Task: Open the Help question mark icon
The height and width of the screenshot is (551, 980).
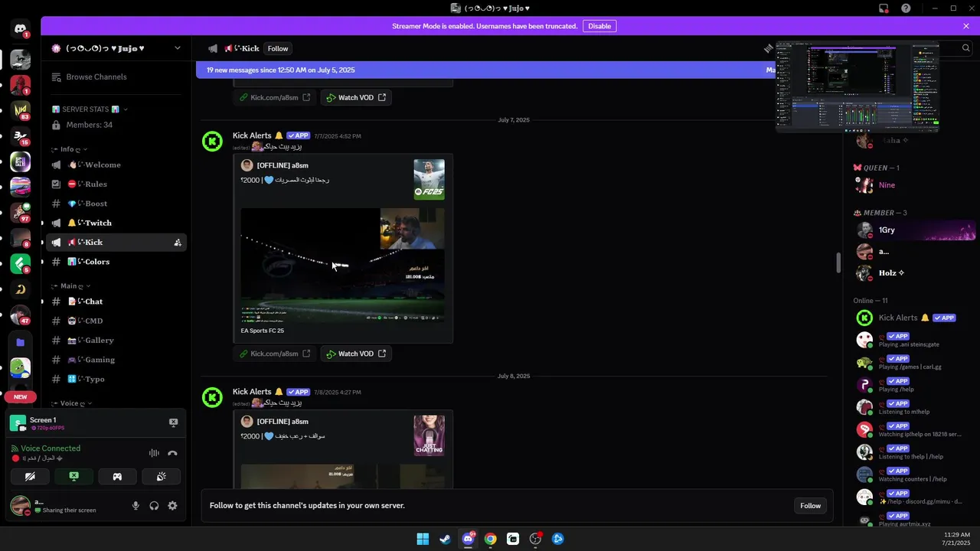Action: 906,8
